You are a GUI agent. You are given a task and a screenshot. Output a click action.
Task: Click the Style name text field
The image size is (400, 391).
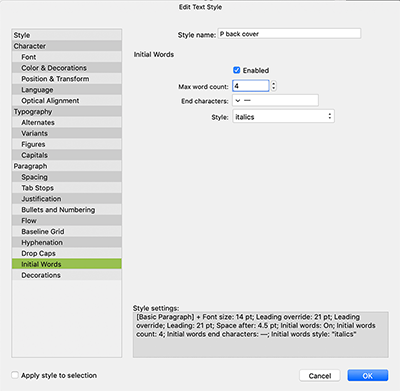[289, 34]
